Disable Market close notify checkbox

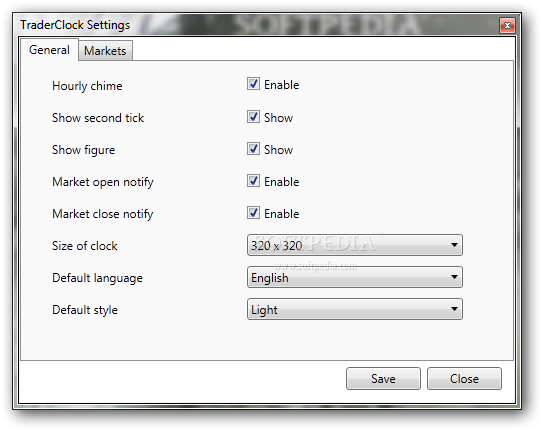[x=253, y=213]
